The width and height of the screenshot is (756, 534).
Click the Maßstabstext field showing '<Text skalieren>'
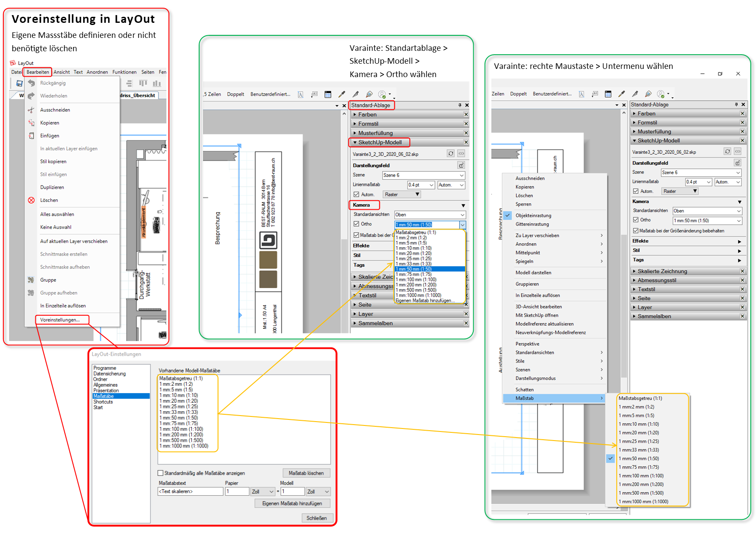click(x=190, y=491)
